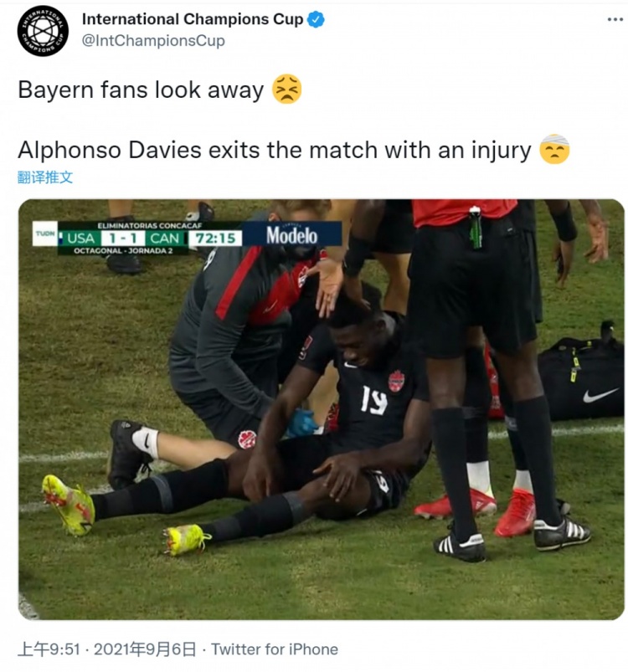Viewport: 628px width, 672px height.
Task: Open the three-dot more options menu
Action: tap(615, 20)
